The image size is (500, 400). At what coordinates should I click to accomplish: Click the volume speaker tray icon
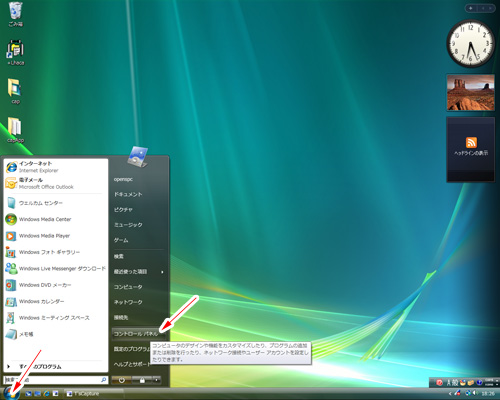[x=475, y=393]
